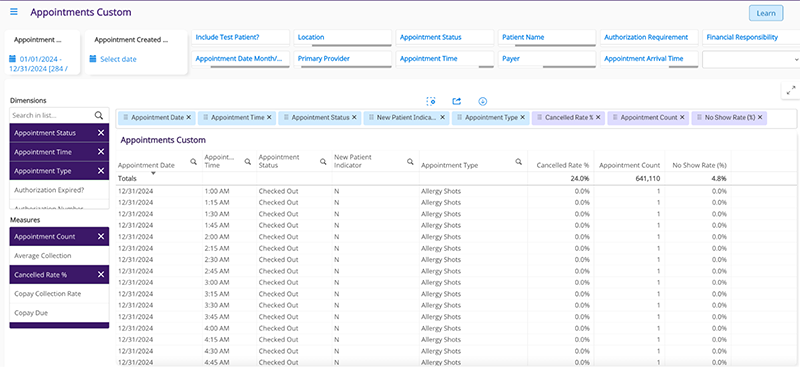Open Include Test Patient? filter
The width and height of the screenshot is (800, 367).
point(240,38)
